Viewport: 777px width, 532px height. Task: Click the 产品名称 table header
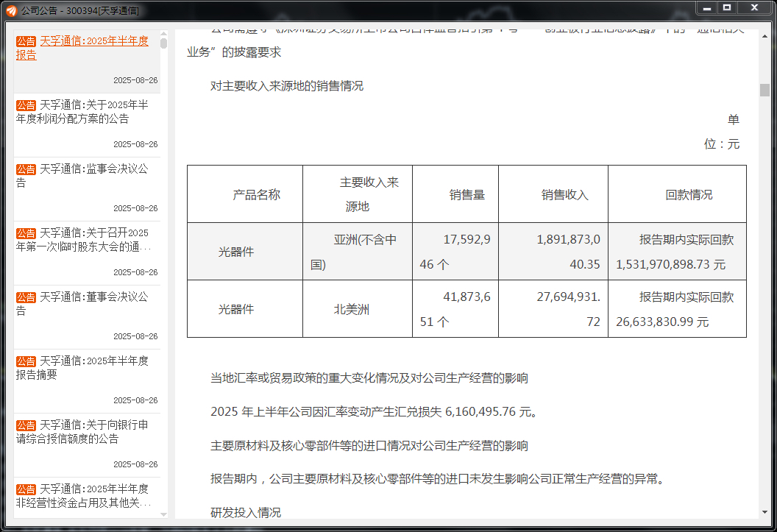click(245, 194)
